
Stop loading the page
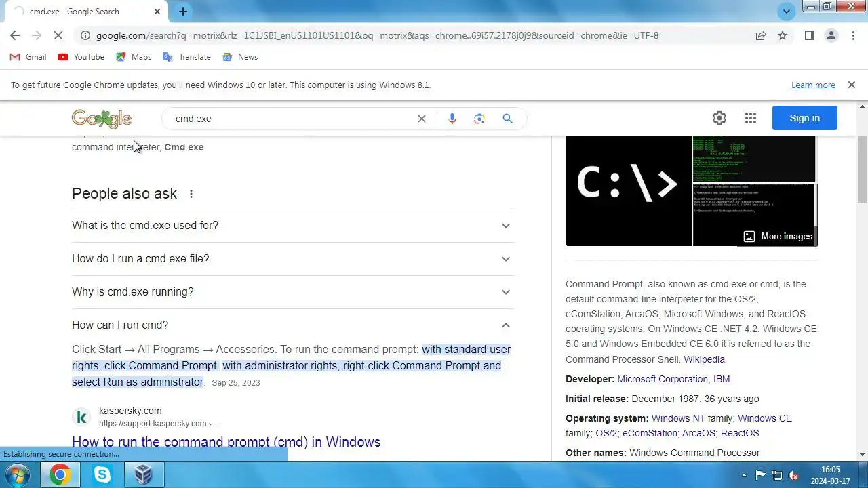(x=58, y=35)
